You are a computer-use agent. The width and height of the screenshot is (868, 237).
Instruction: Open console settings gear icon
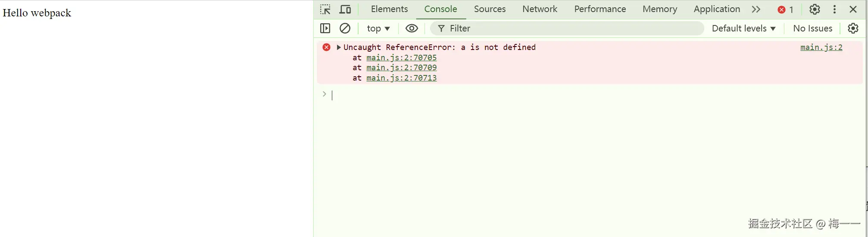(x=853, y=28)
